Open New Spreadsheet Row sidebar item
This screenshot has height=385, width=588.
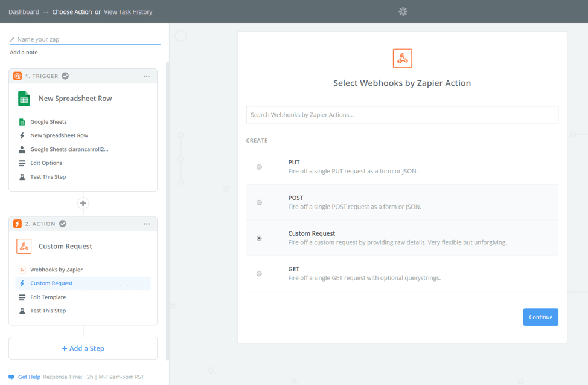(59, 135)
